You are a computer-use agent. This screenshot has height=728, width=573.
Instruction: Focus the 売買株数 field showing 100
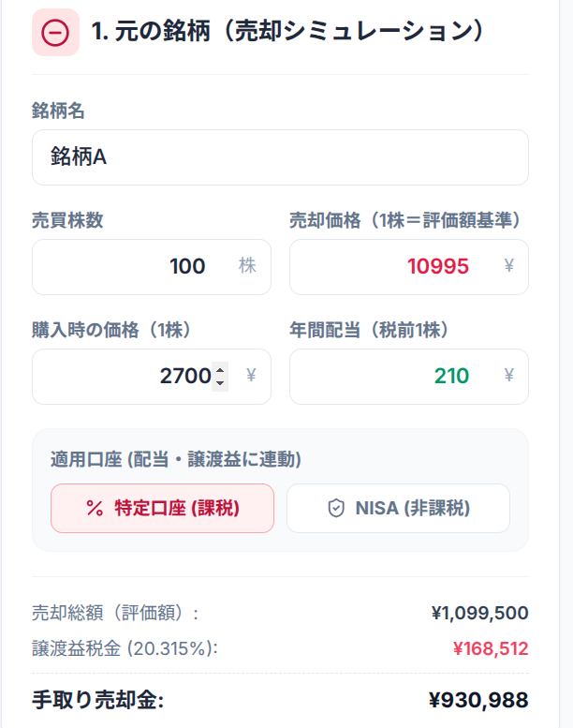[x=152, y=267]
